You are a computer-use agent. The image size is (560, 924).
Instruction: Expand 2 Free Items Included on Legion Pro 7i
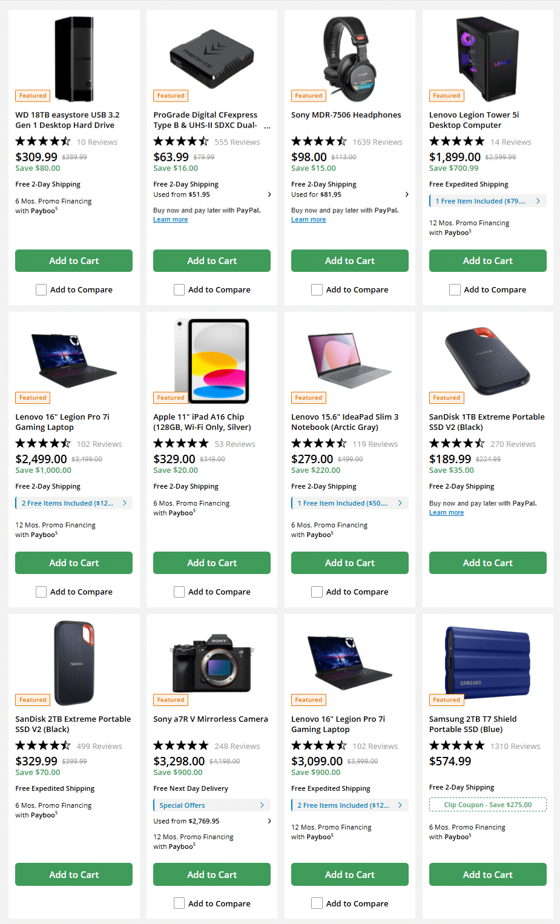click(x=73, y=503)
